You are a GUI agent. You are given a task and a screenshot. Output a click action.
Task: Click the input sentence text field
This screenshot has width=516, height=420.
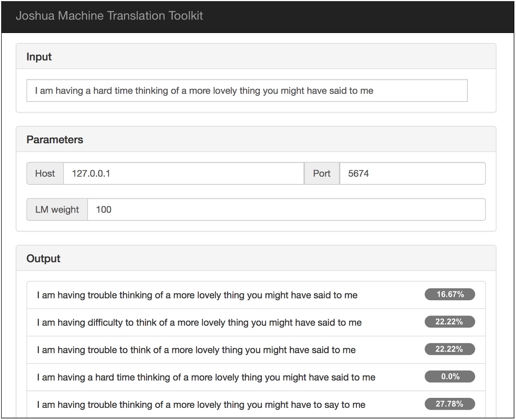247,91
